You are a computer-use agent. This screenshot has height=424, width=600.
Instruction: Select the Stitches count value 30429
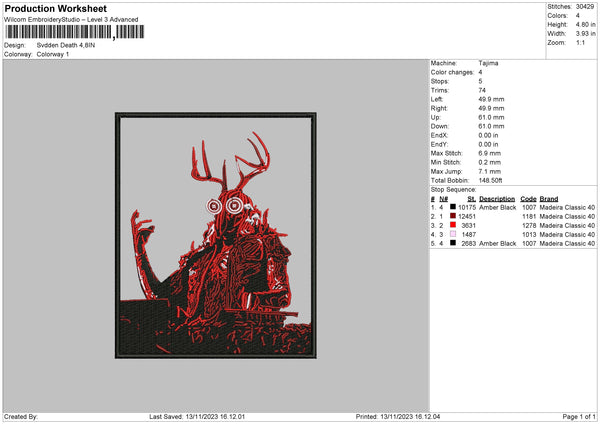tap(587, 7)
